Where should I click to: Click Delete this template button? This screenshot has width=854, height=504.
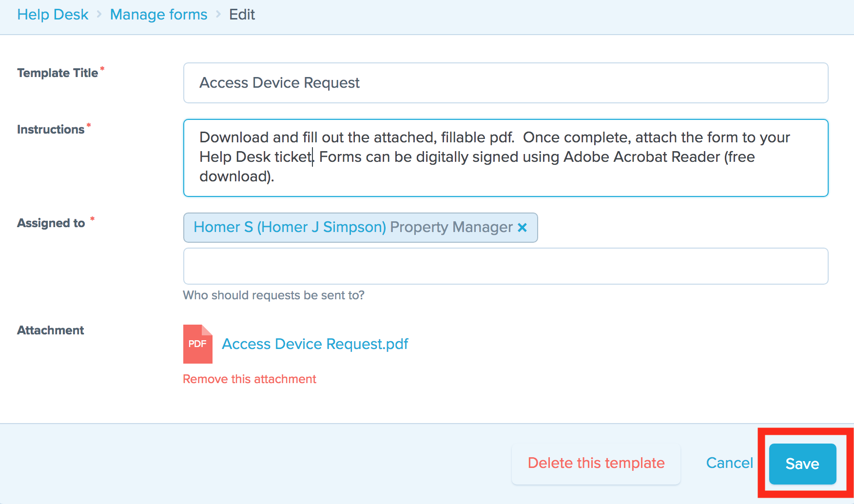(x=596, y=463)
